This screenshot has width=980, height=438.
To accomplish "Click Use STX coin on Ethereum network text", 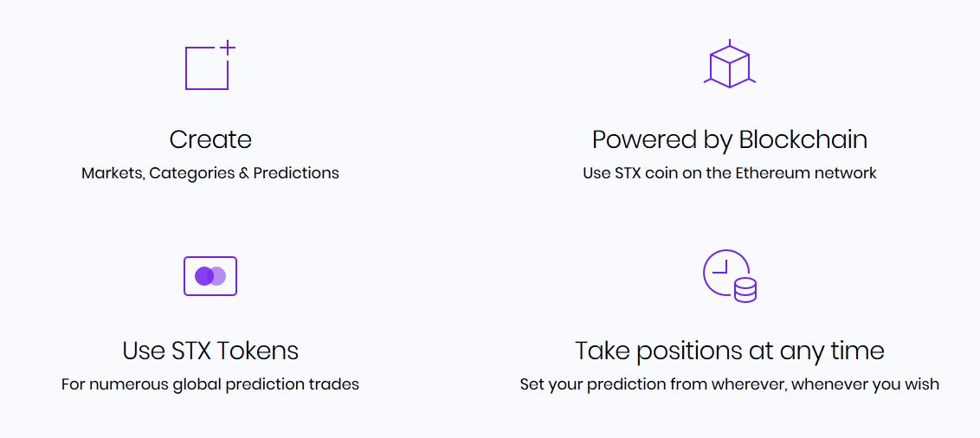I will (730, 173).
